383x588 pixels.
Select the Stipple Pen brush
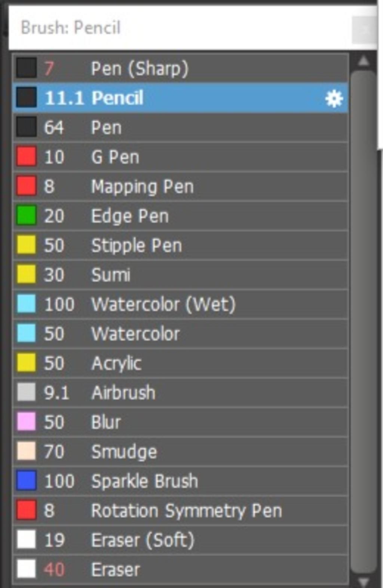click(137, 246)
